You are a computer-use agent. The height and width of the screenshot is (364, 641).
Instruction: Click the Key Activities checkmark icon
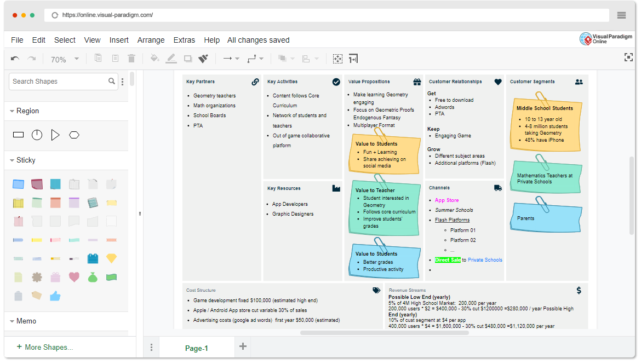click(x=336, y=82)
